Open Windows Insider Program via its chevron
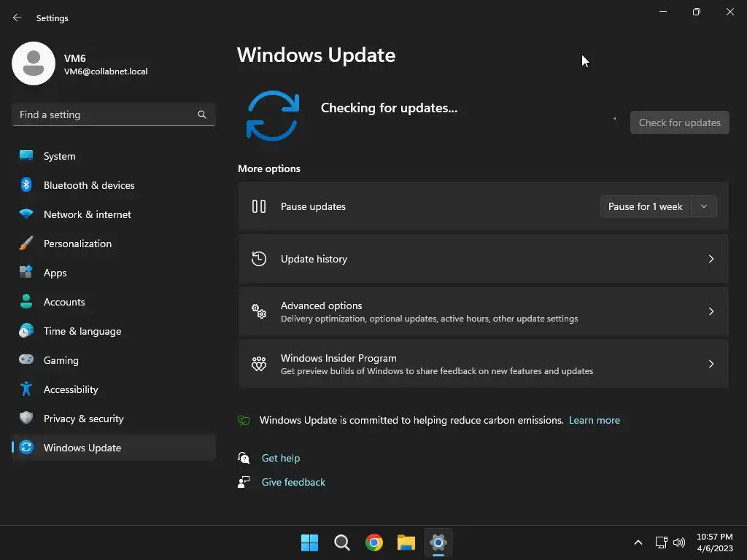This screenshot has height=560, width=747. [x=711, y=364]
